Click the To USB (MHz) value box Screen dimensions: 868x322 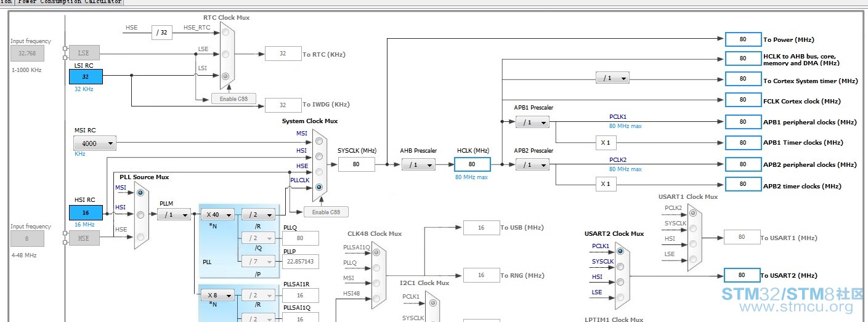[x=481, y=228]
